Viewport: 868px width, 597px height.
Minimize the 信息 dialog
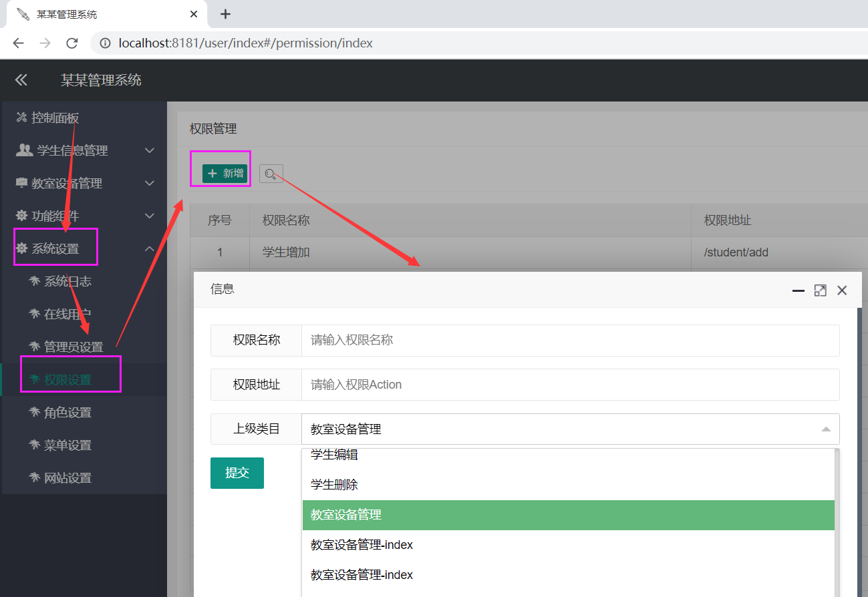click(798, 290)
